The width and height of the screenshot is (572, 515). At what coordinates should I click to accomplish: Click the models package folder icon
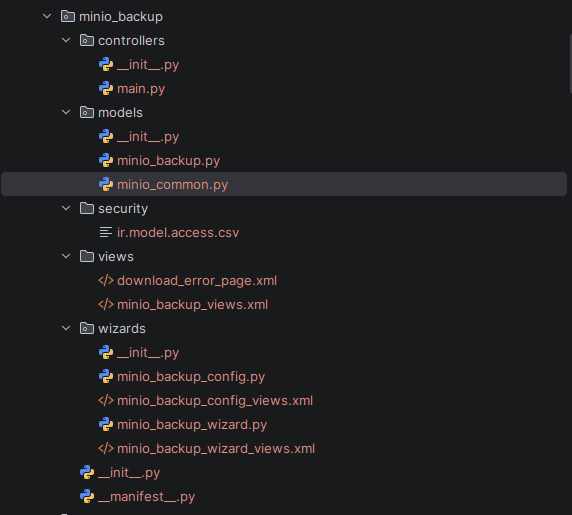87,112
